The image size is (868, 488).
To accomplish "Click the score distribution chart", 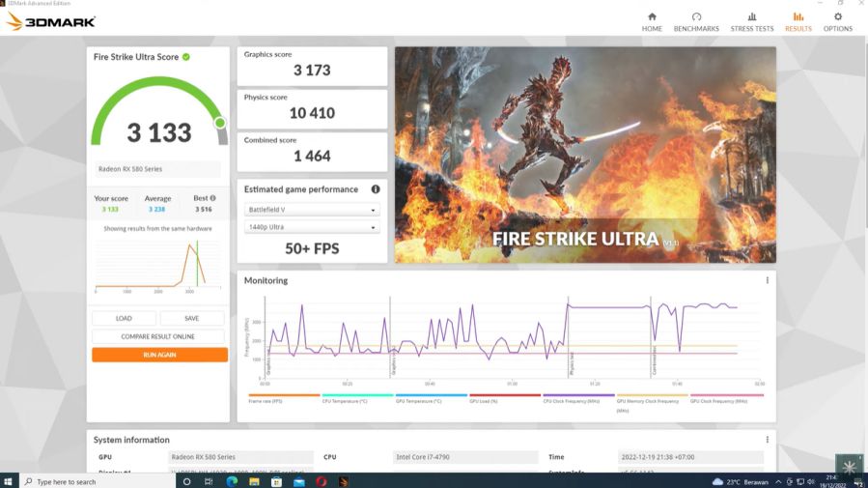I will [157, 266].
